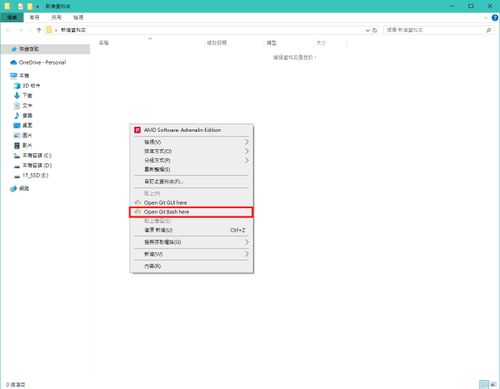Collapse the ribbon using the chevron

[486, 18]
